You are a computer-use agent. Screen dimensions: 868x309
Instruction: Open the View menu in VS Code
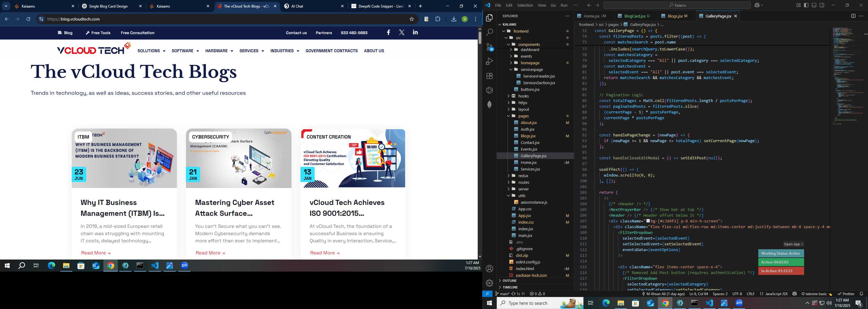click(542, 5)
